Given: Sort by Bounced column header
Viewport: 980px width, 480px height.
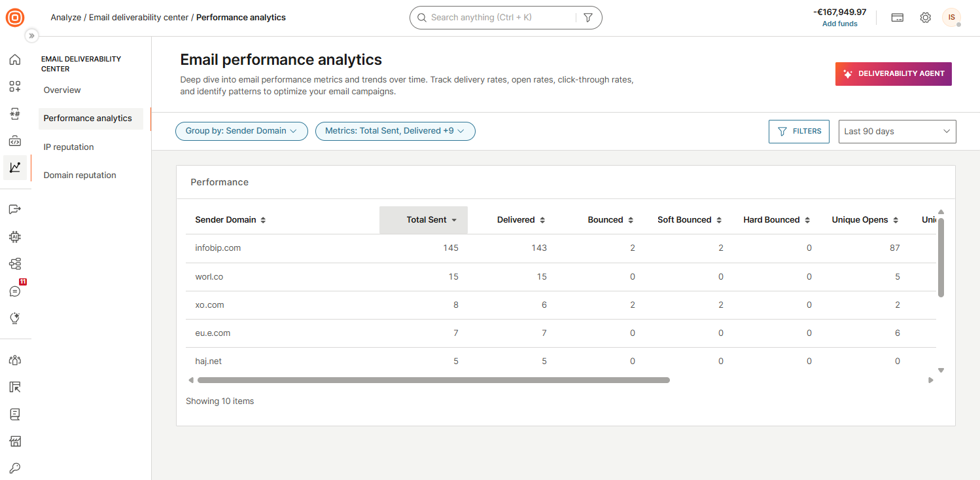Looking at the screenshot, I should pos(610,220).
